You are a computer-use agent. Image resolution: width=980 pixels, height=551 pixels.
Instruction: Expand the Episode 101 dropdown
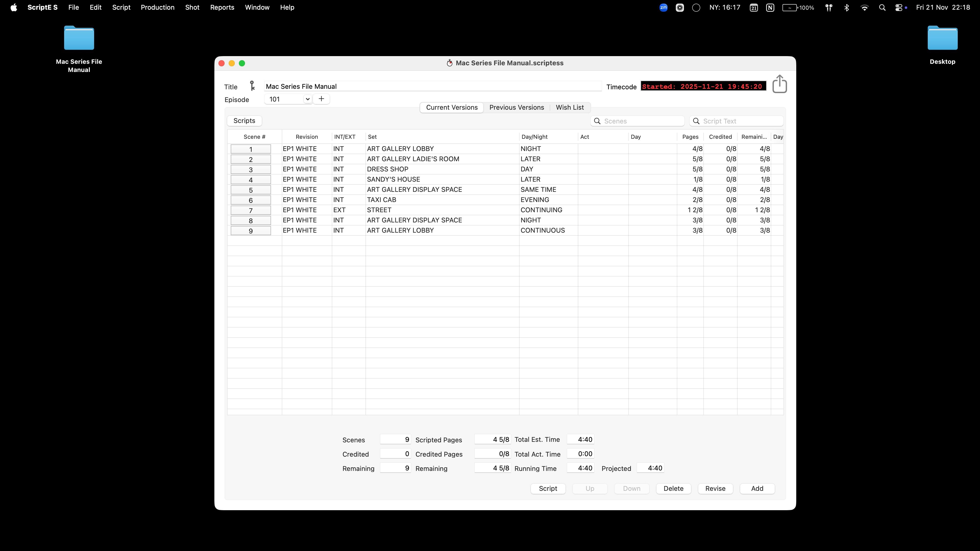click(307, 99)
